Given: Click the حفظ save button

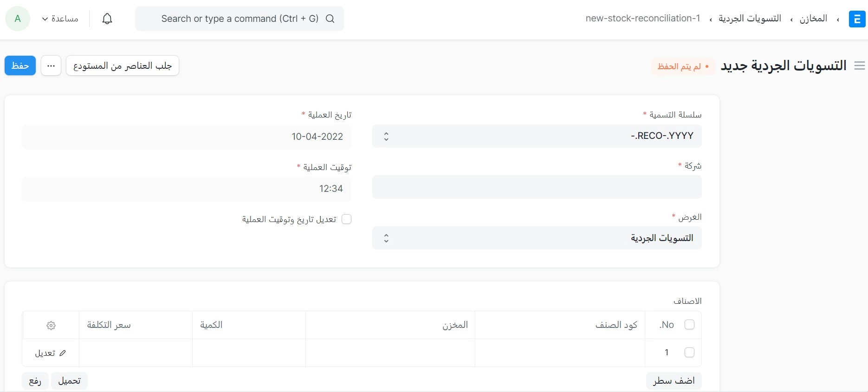Looking at the screenshot, I should pyautogui.click(x=20, y=65).
